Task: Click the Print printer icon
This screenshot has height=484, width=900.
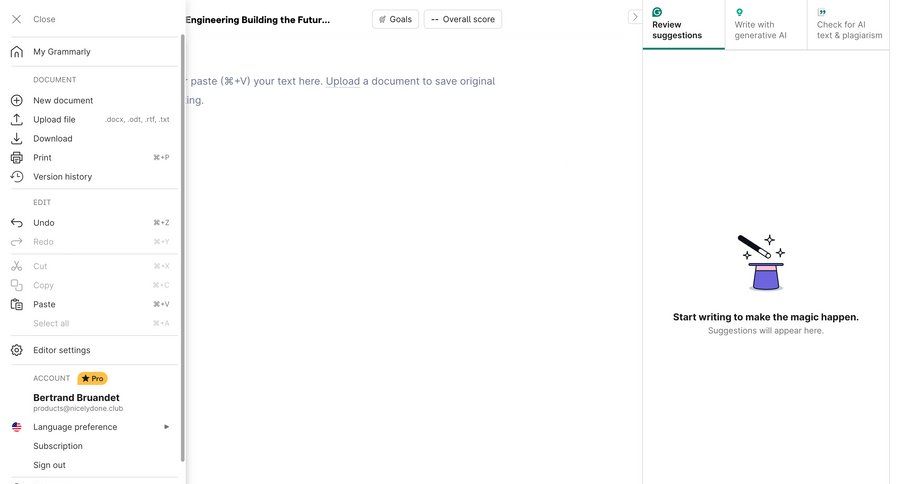Action: (17, 157)
